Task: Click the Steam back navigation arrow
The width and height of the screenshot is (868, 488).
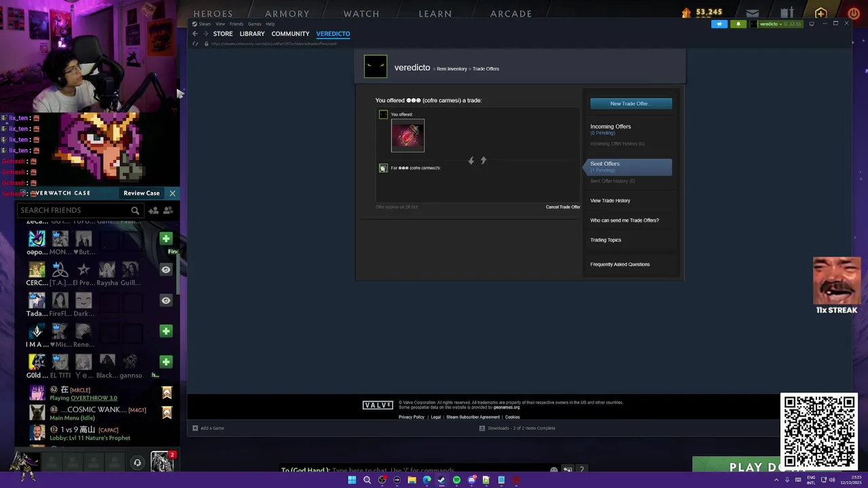Action: (x=195, y=34)
